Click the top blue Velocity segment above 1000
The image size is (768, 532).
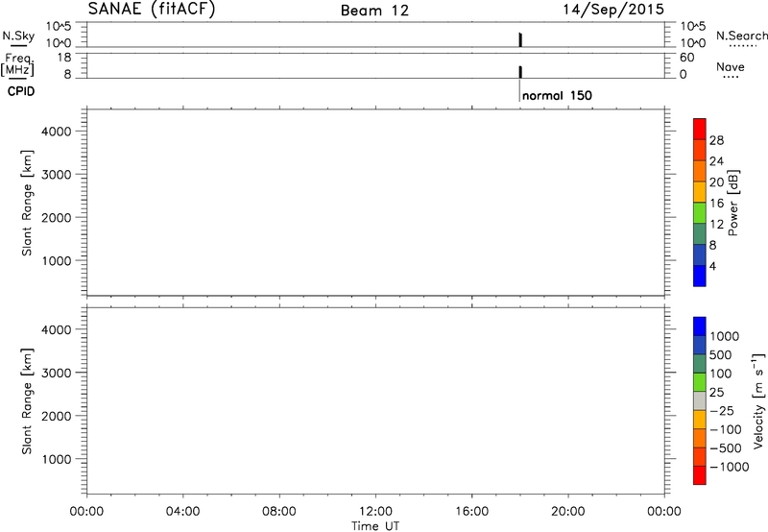pyautogui.click(x=700, y=326)
